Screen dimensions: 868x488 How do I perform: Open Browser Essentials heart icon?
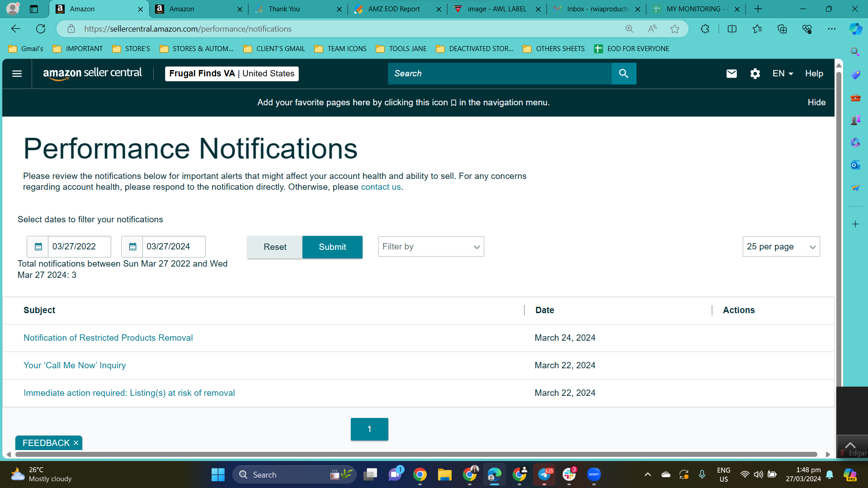point(807,29)
